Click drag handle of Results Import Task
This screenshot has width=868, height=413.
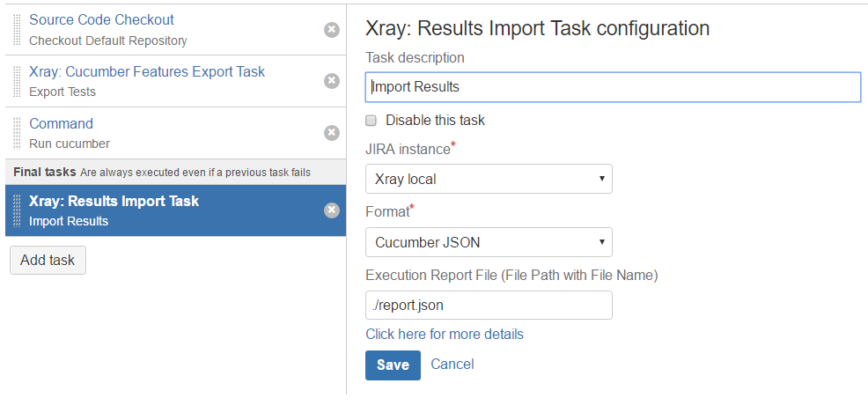click(x=17, y=210)
